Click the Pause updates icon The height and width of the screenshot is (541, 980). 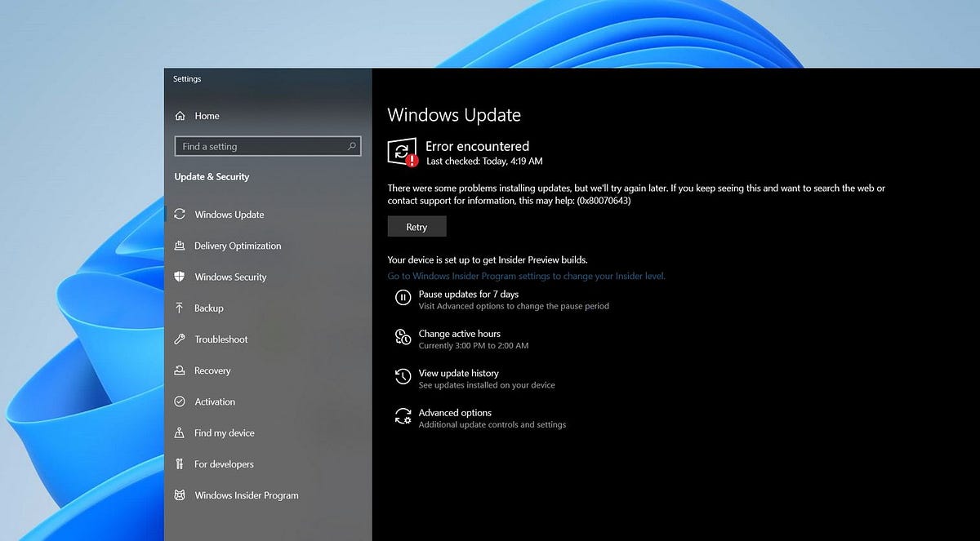coord(403,298)
